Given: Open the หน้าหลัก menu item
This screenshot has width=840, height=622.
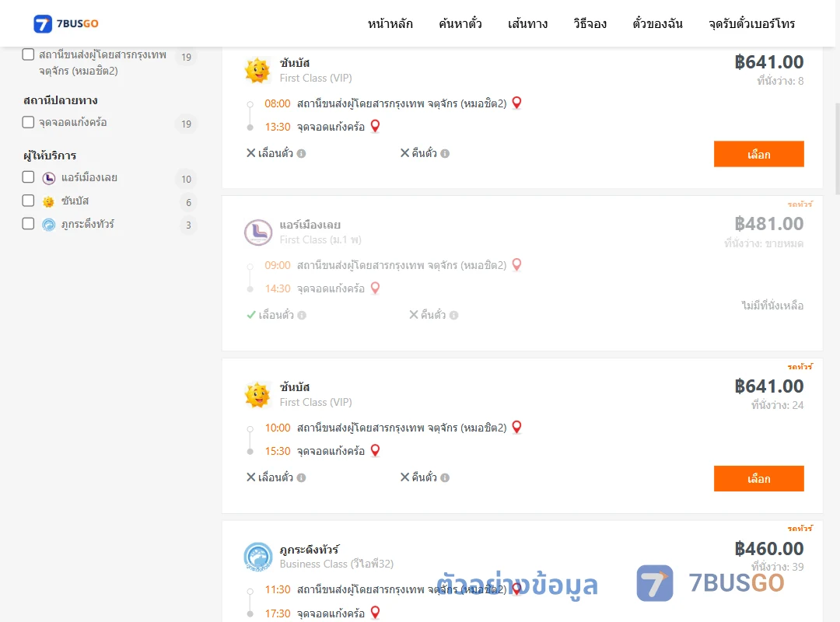Looking at the screenshot, I should click(x=390, y=23).
